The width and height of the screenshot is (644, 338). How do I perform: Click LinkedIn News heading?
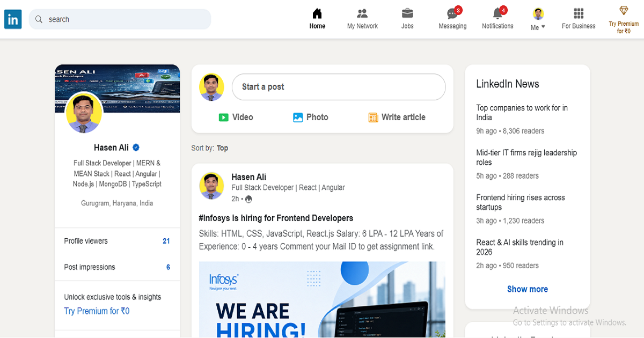coord(508,84)
